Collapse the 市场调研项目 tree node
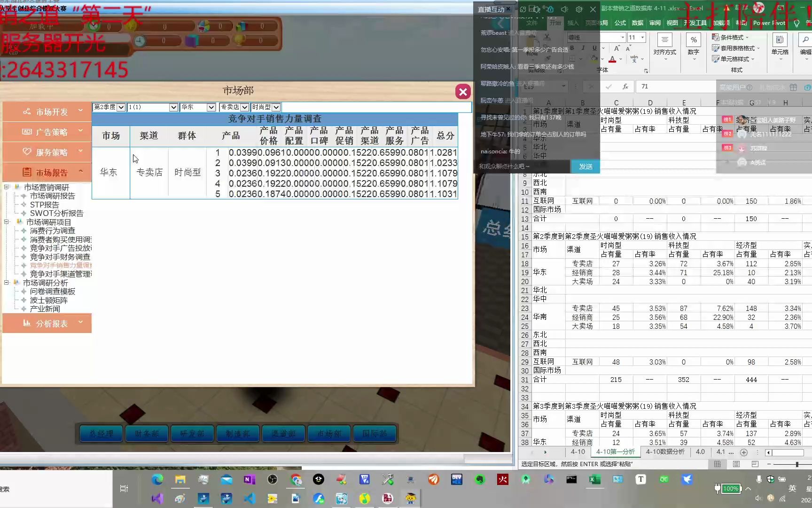812x508 pixels. pos(7,222)
